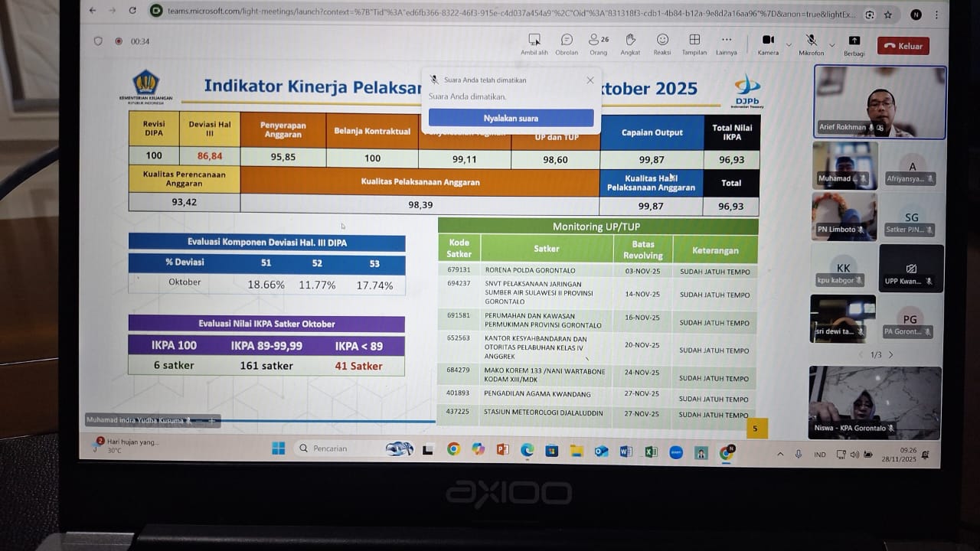Click Ambil alih take control icon
Viewport: 980px width, 551px height.
click(534, 41)
